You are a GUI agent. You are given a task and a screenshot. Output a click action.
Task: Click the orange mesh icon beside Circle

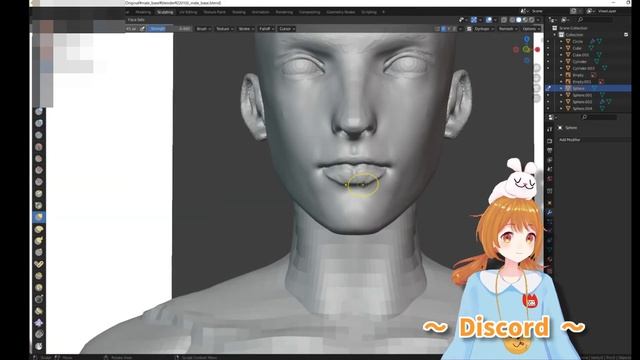click(568, 41)
